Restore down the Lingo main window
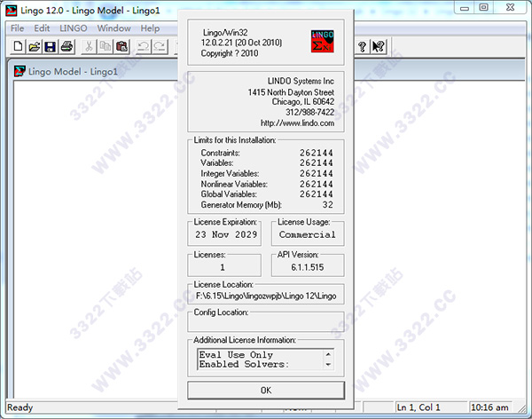The image size is (532, 419). (484, 7)
